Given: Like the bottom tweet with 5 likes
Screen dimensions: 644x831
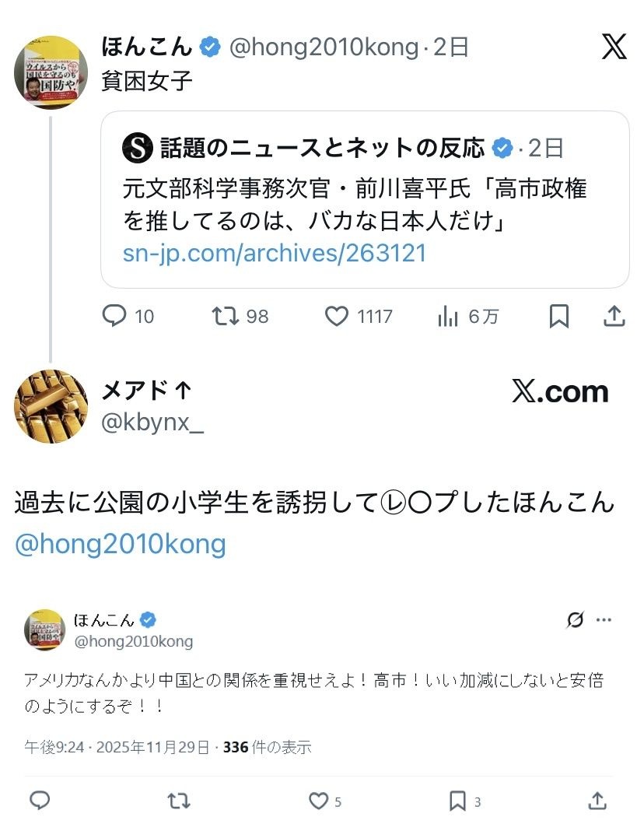Looking at the screenshot, I should click(317, 801).
